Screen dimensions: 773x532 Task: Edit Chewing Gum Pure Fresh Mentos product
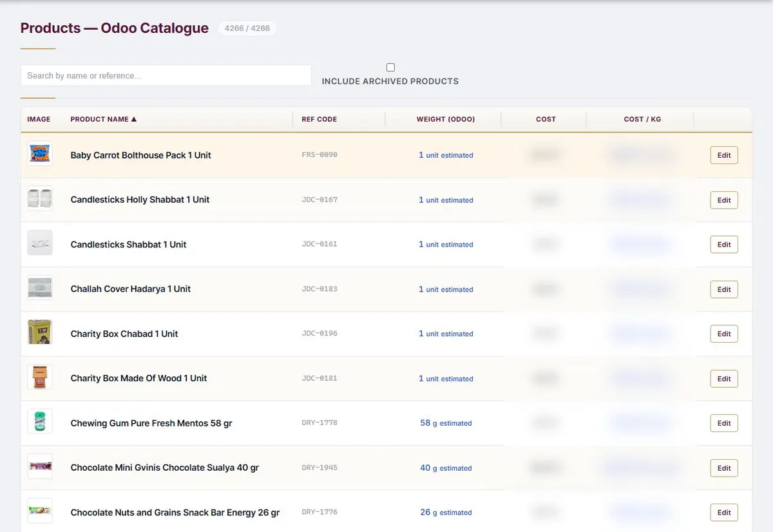(724, 423)
